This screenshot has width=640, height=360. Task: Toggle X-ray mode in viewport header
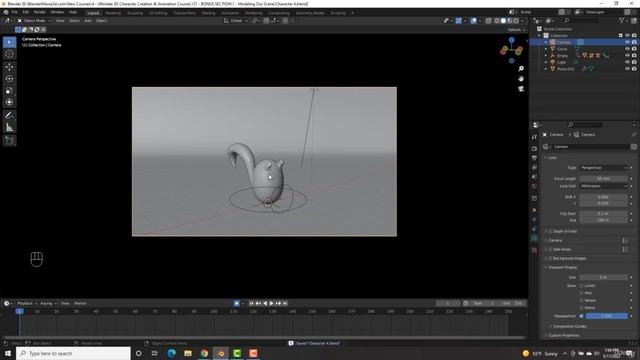coord(488,20)
